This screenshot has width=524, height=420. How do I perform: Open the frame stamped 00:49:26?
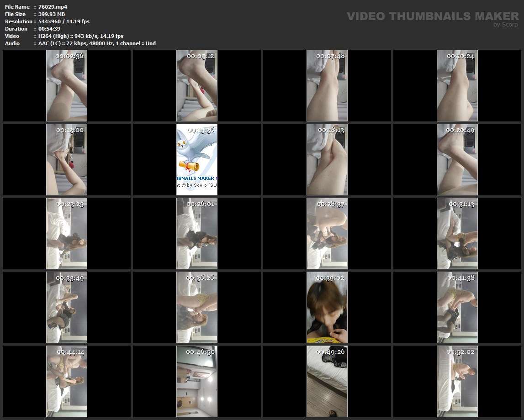point(327,381)
